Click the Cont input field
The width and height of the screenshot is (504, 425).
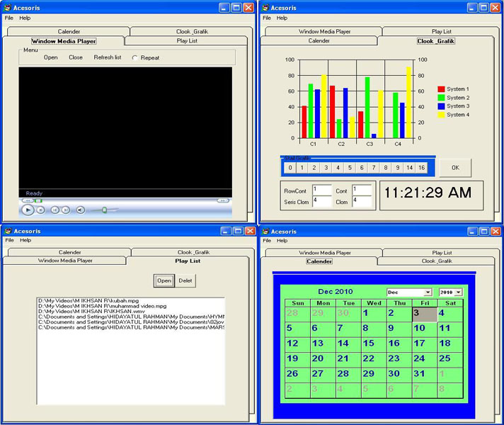(362, 190)
